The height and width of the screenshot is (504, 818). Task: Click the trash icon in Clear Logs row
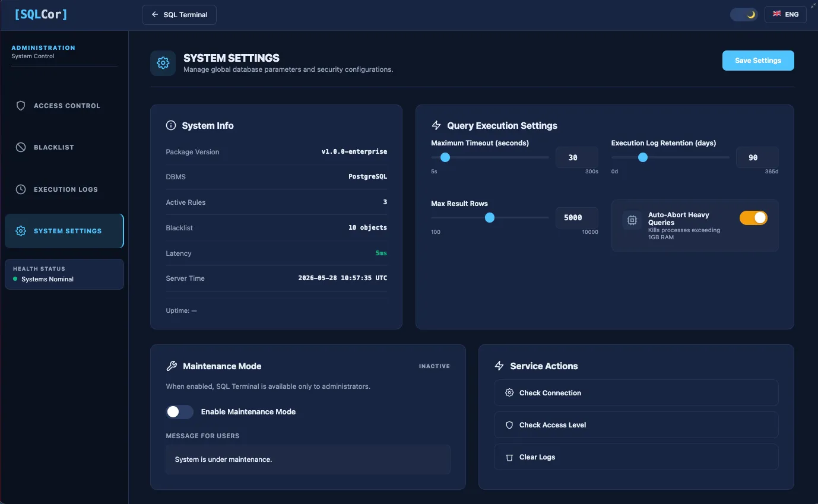click(509, 457)
